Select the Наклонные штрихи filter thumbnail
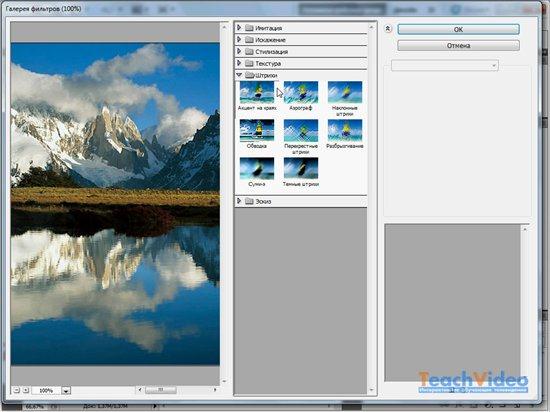Image resolution: width=550 pixels, height=412 pixels. [x=344, y=92]
